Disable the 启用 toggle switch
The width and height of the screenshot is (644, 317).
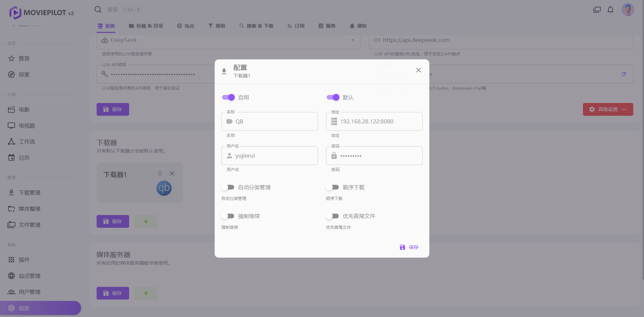pyautogui.click(x=228, y=97)
